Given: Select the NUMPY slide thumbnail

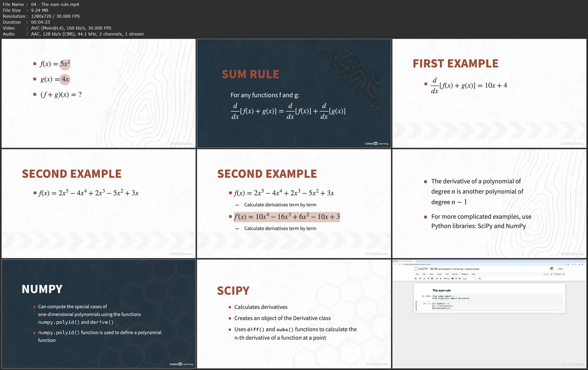Looking at the screenshot, I should (98, 314).
